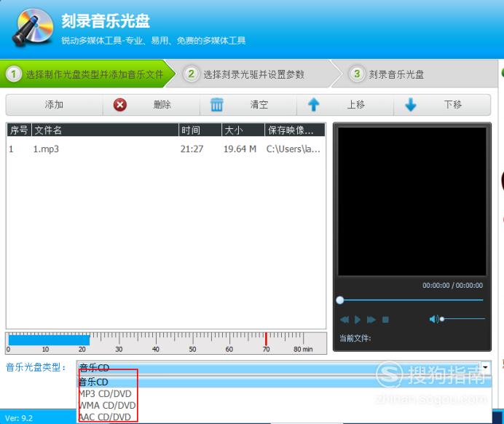Image resolution: width=504 pixels, height=424 pixels.
Task: Click the 添加 (Add) button
Action: click(54, 105)
